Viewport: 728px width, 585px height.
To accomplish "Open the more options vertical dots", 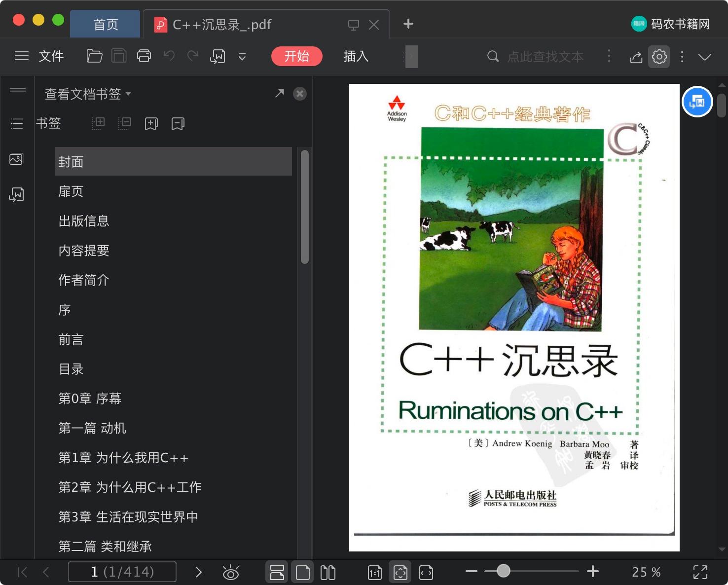I will [682, 57].
